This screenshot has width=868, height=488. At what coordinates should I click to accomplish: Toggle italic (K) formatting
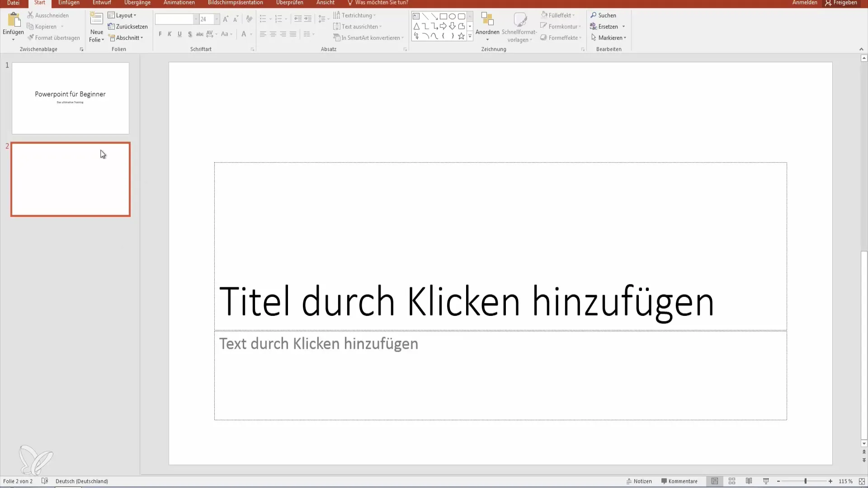pos(170,34)
